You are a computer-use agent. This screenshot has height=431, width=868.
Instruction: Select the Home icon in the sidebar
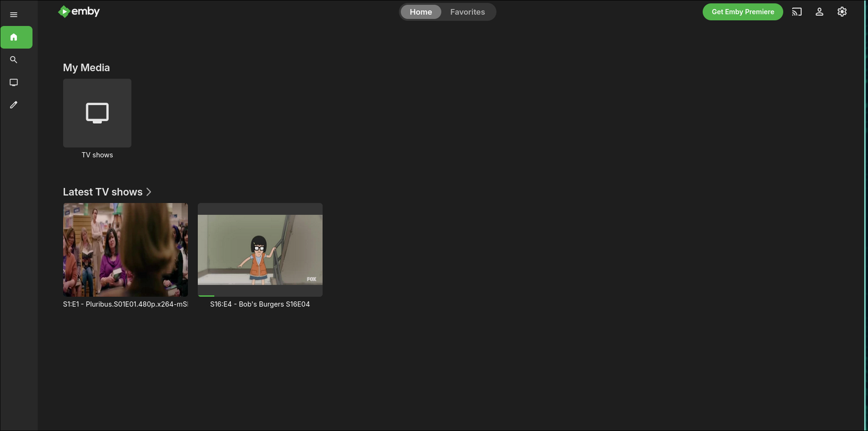(16, 37)
